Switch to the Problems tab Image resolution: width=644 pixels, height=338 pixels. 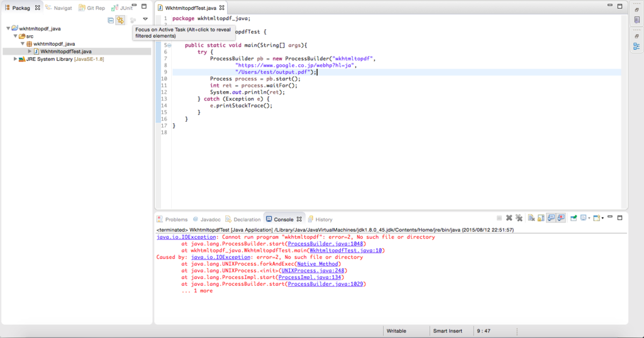coord(172,219)
